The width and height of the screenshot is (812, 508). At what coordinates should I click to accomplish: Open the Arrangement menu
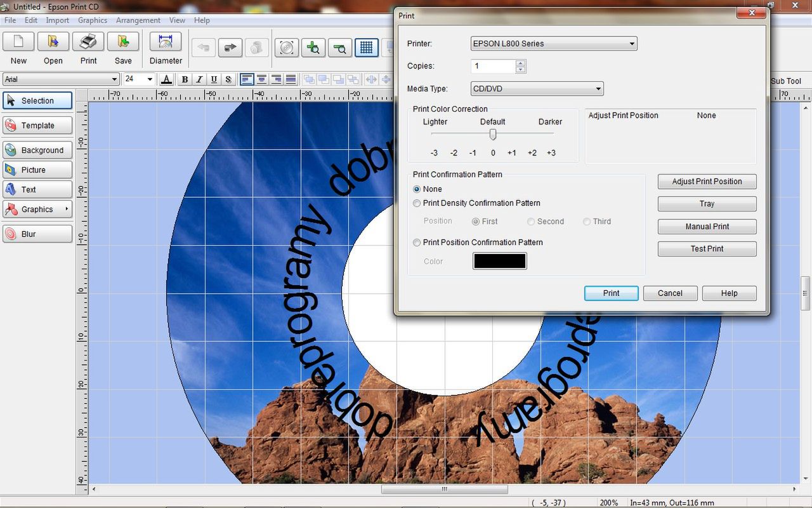[138, 20]
